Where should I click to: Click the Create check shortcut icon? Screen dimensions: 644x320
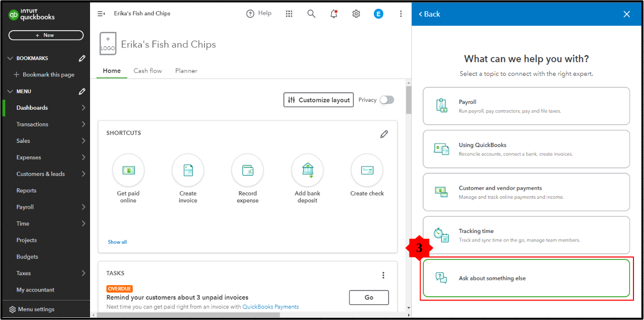(367, 170)
